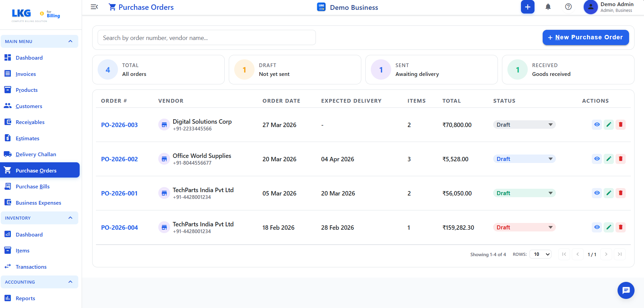Open main Dashboard in sidebar
Screen dimensions: 644x308
tap(39, 58)
